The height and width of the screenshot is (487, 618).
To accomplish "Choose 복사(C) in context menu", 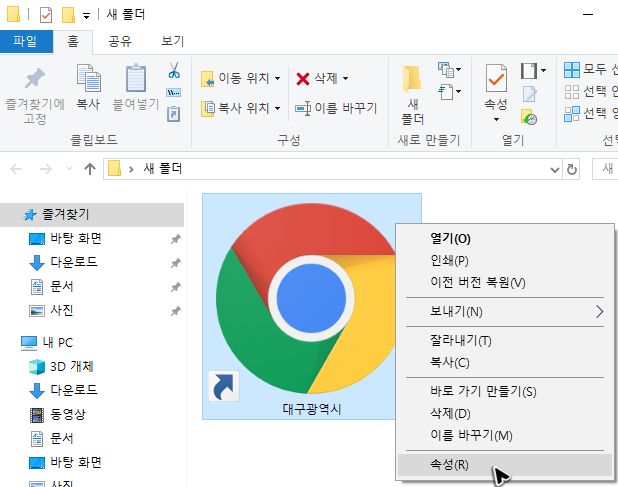I will pos(505,363).
